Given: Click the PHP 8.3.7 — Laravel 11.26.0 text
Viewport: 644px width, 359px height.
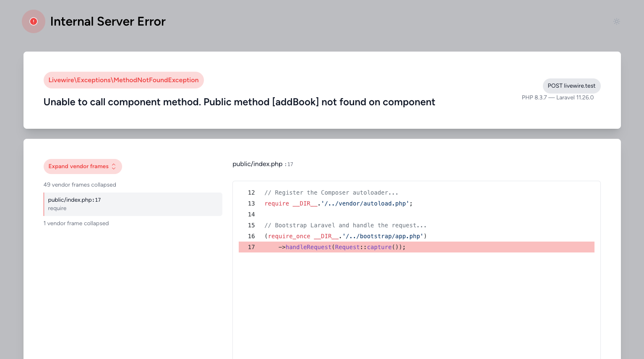Looking at the screenshot, I should [x=558, y=97].
